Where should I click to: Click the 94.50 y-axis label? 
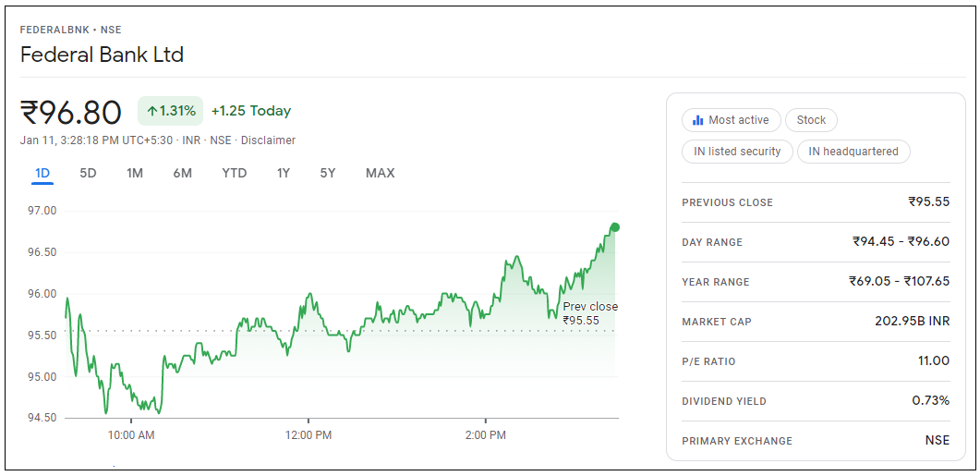[42, 418]
